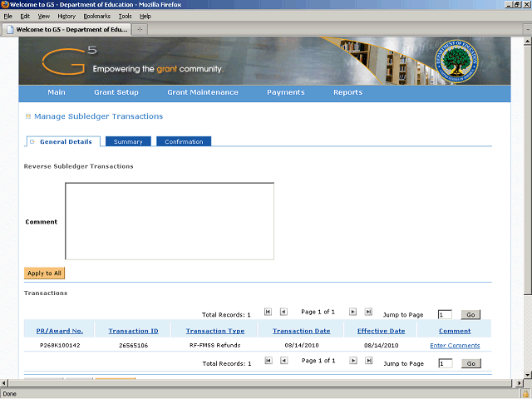This screenshot has height=399, width=532.
Task: Go to next page in bottom pager
Action: click(x=353, y=361)
